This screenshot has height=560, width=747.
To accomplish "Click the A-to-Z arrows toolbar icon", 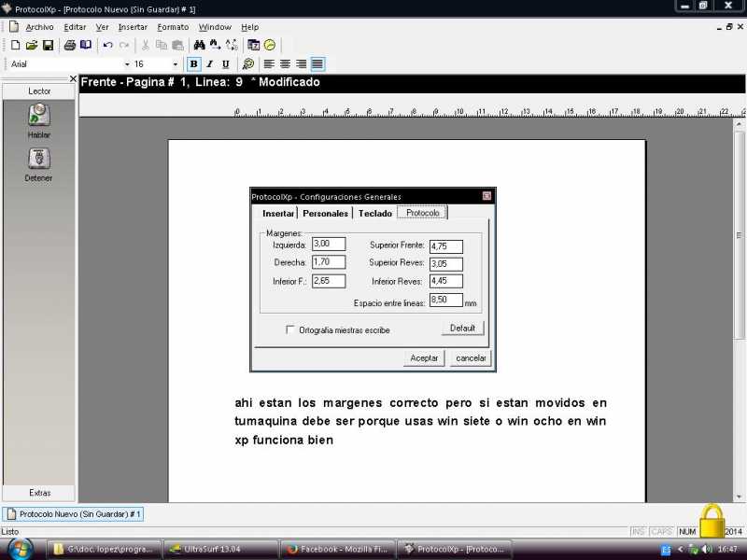I will click(x=232, y=45).
